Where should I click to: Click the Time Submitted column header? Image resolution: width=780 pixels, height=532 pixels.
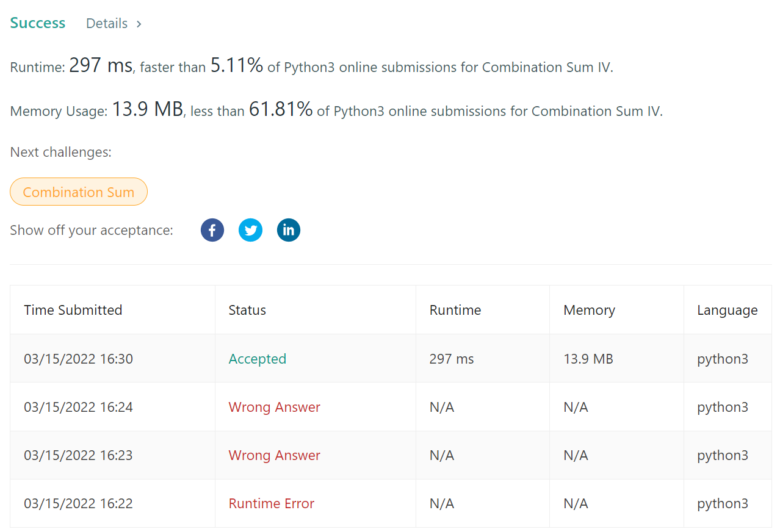(73, 310)
